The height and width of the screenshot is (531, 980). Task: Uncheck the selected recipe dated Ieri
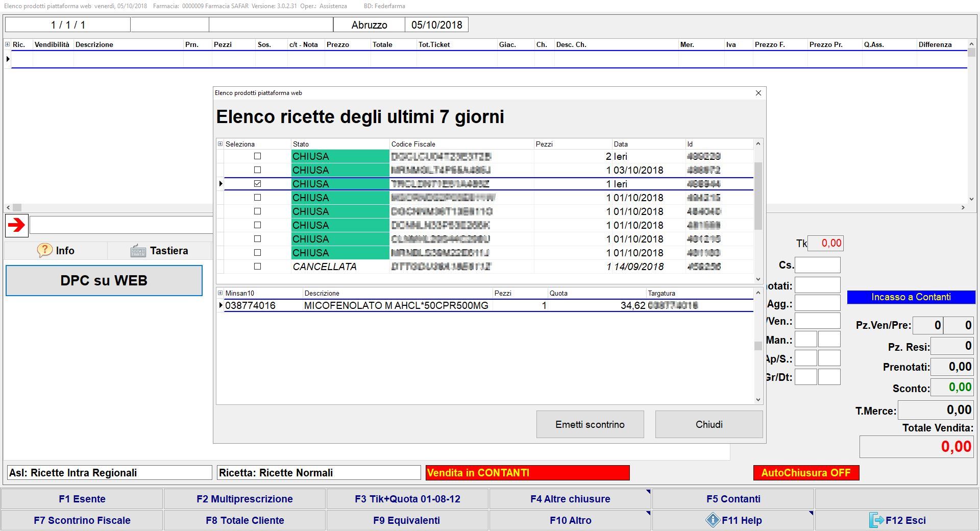point(257,184)
